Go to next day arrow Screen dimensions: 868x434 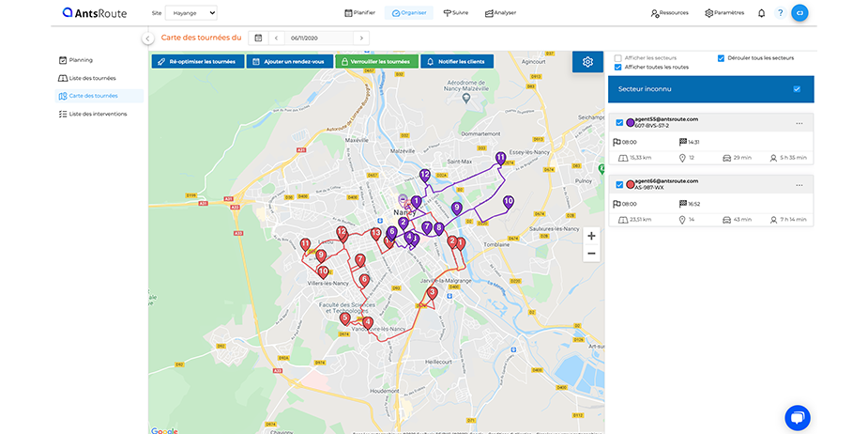(x=360, y=38)
